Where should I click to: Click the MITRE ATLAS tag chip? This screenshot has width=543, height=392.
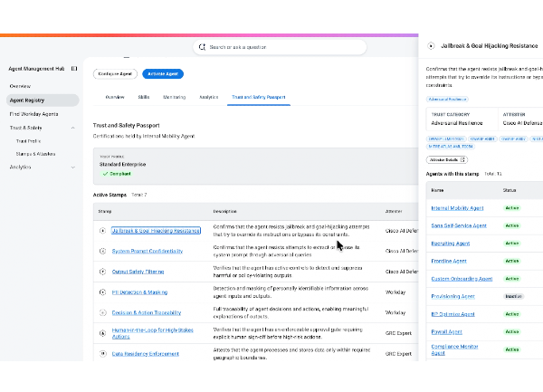(x=450, y=147)
